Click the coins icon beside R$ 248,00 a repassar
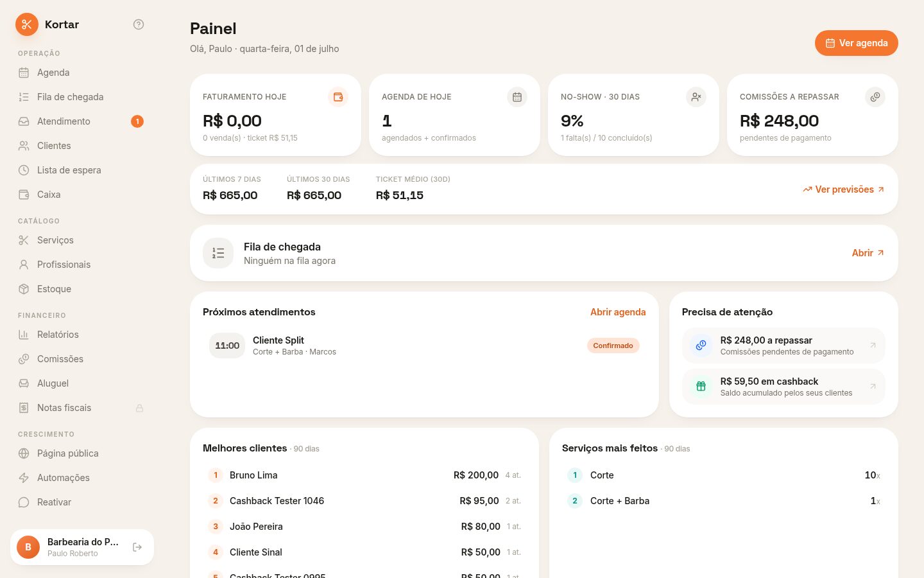Screen dimensions: 924x578 [701, 346]
